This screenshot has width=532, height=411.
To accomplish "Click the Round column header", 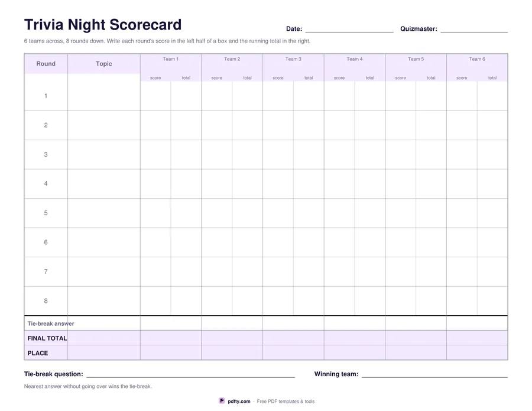I will 46,64.
